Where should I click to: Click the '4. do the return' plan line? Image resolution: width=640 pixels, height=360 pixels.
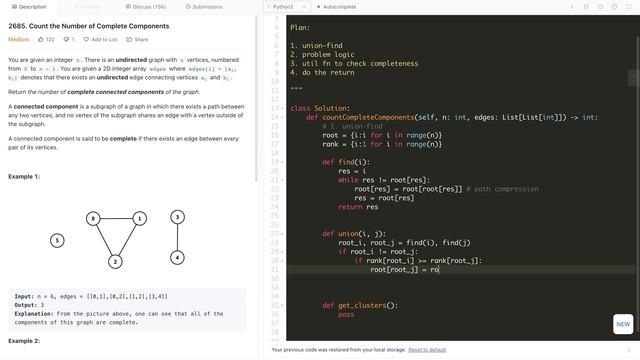point(322,73)
